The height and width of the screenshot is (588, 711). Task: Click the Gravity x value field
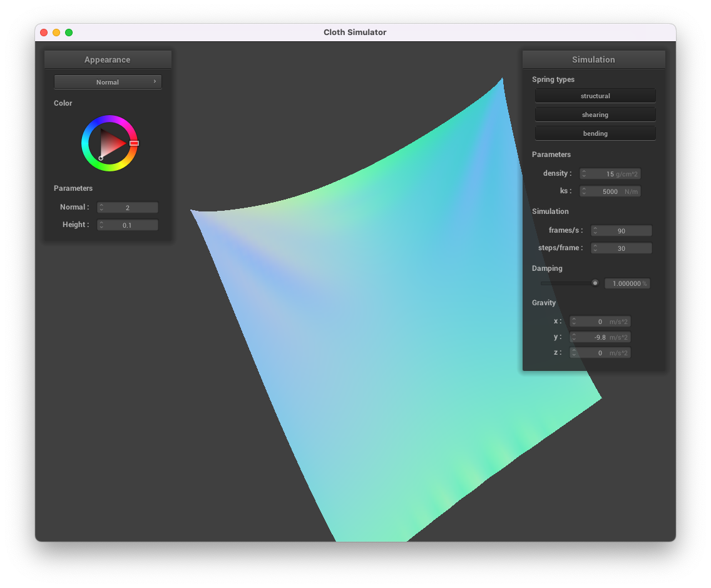[x=600, y=322]
